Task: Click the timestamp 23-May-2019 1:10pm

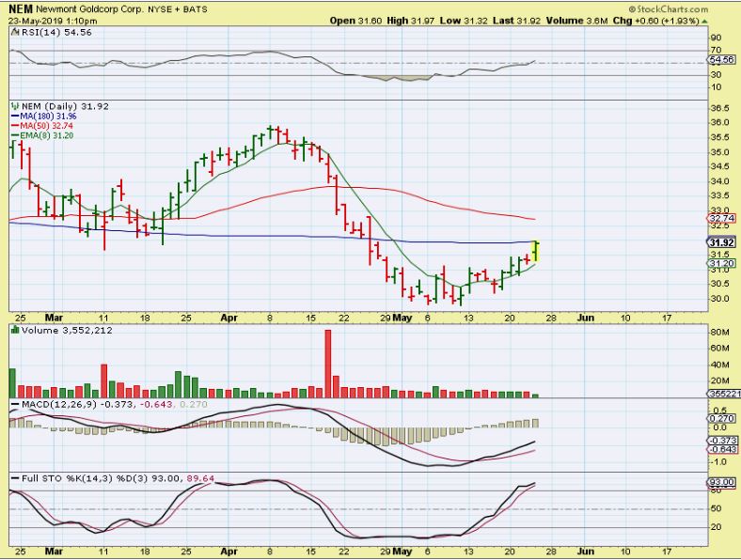Action: [x=53, y=22]
